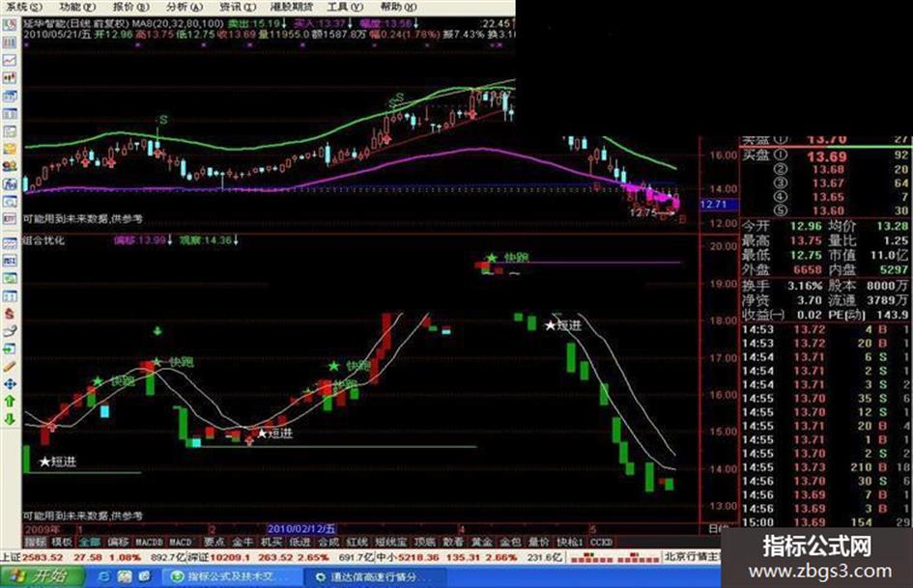Click the green down arrow icon

(10, 419)
